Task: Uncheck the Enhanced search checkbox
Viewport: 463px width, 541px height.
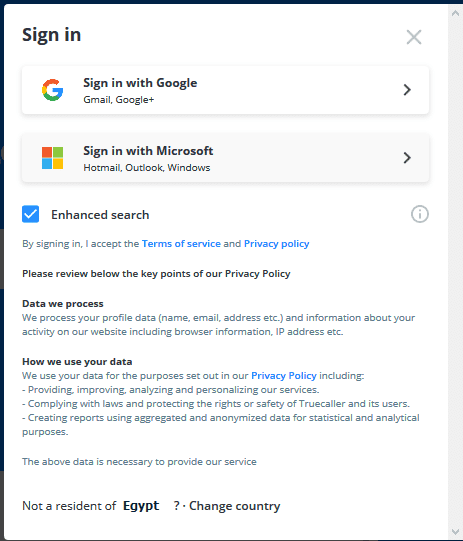Action: [31, 214]
